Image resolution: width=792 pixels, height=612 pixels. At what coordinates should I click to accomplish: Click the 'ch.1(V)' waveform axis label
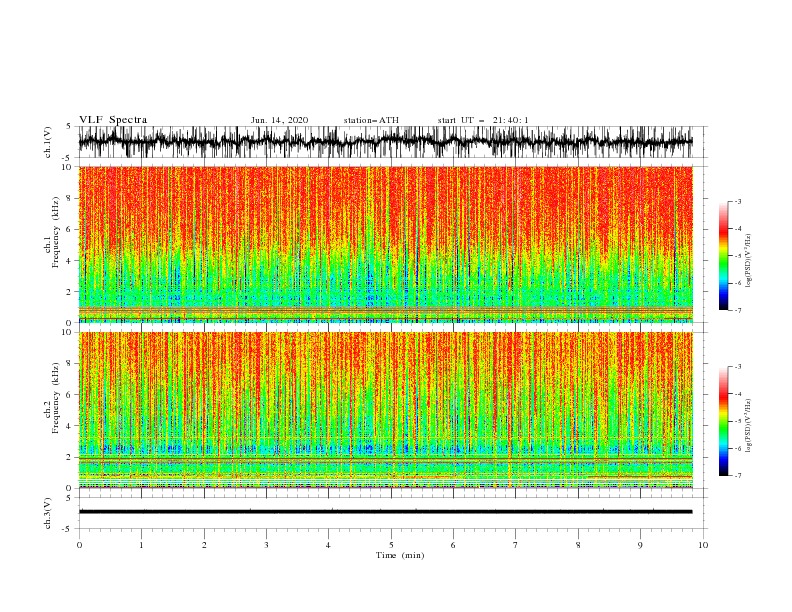(x=48, y=142)
